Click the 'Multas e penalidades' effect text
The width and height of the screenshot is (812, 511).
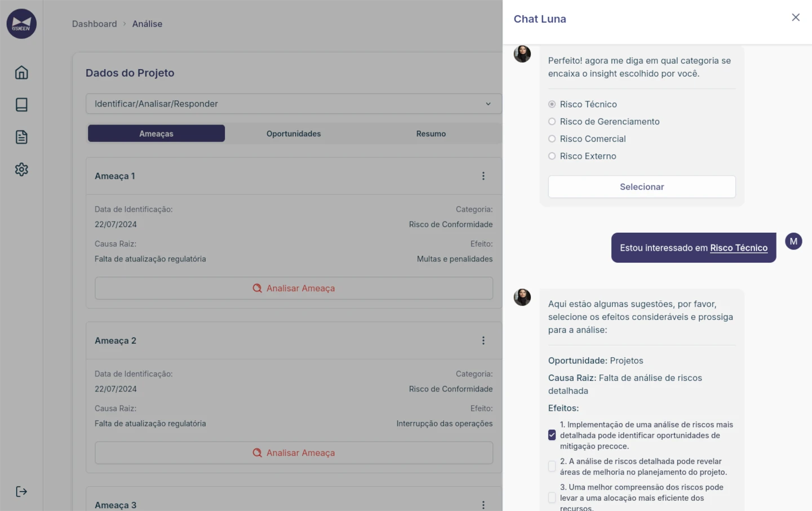pyautogui.click(x=455, y=259)
